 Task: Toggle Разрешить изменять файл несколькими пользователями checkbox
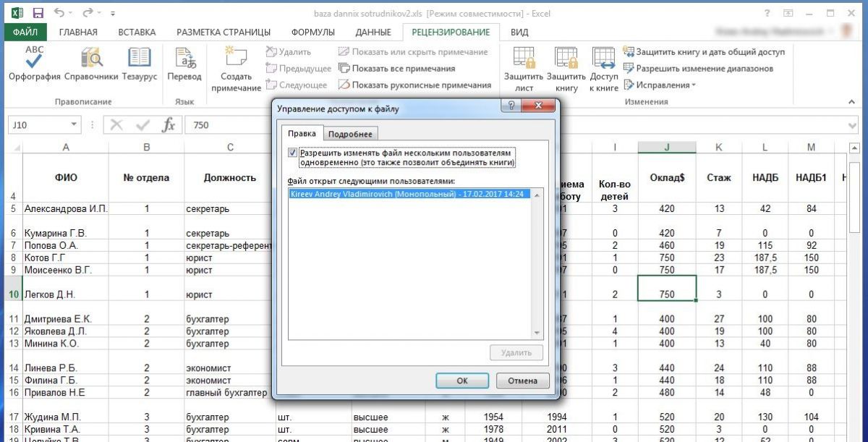click(x=292, y=153)
